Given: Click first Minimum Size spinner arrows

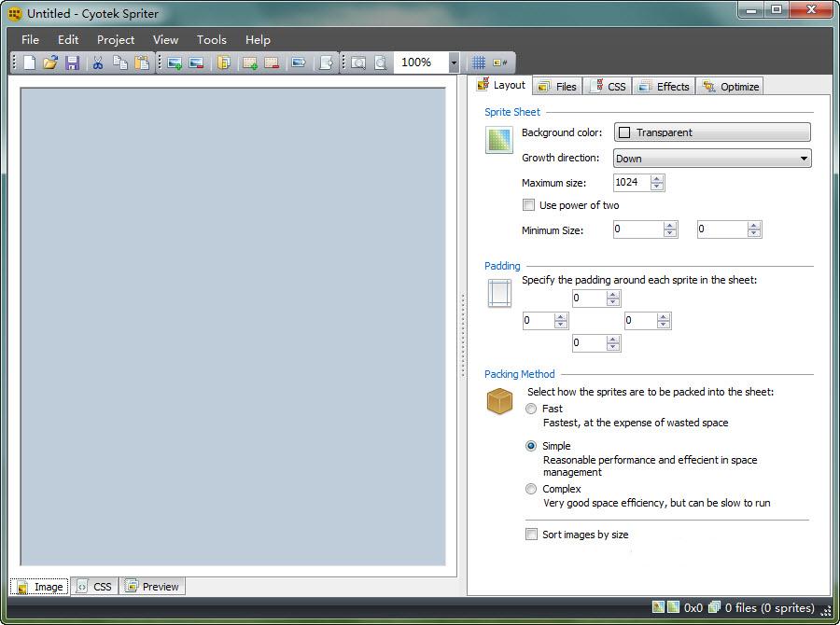Looking at the screenshot, I should coord(670,229).
